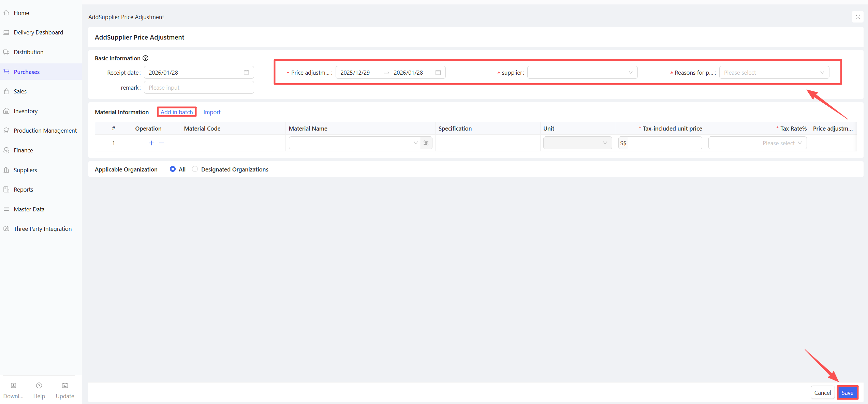Go to Finance in the sidebar
868x404 pixels.
tap(23, 150)
